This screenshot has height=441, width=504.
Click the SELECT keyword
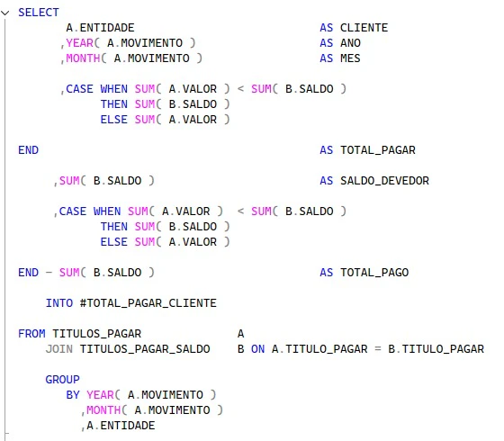(39, 13)
